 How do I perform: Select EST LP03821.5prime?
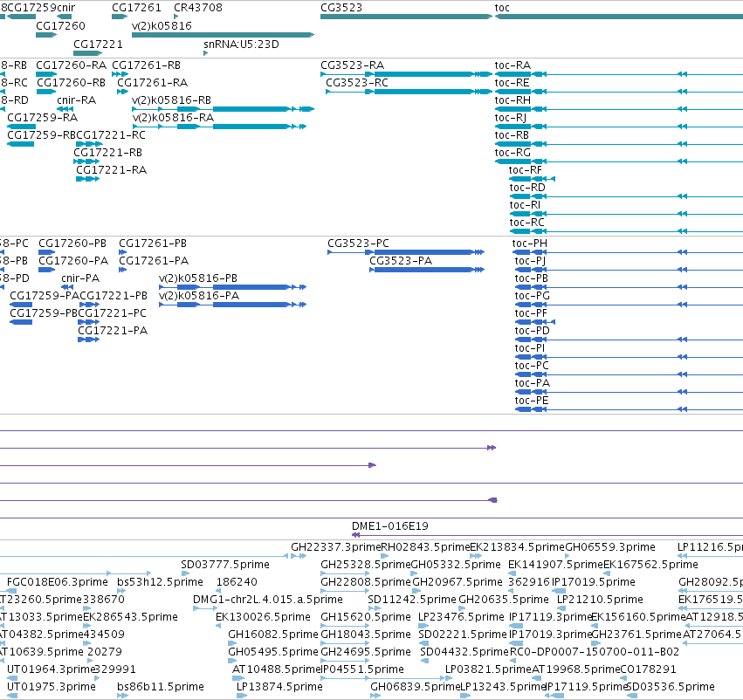point(449,678)
